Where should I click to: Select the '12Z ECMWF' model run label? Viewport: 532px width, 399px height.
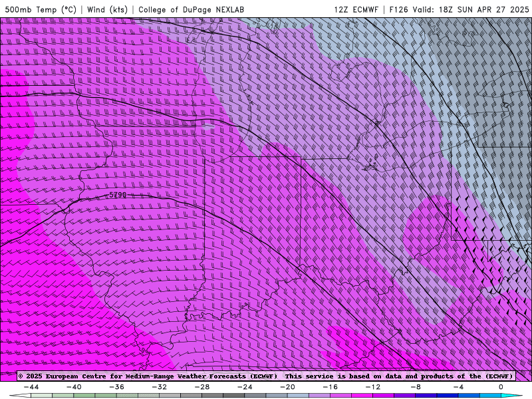[356, 9]
